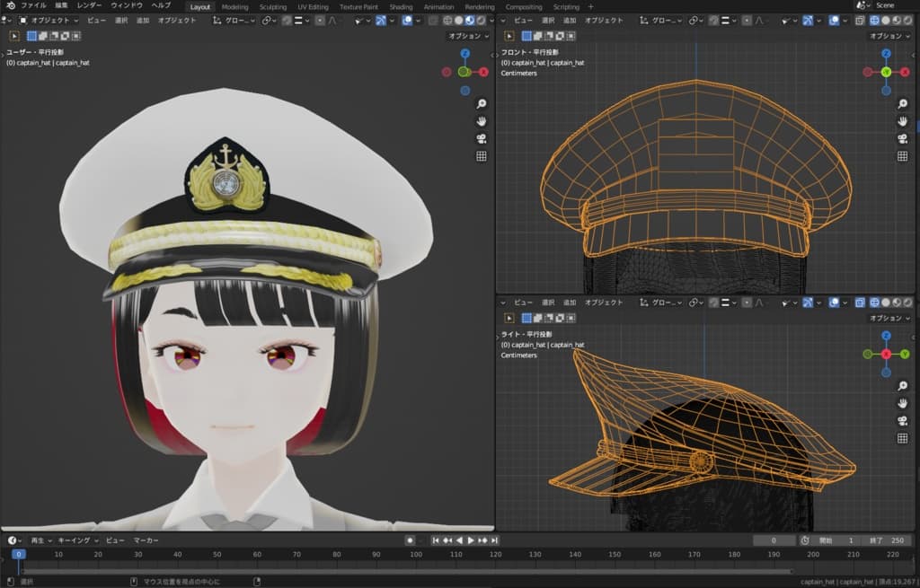Viewport: 920px width, 588px height.
Task: Switch to the Sculpting workspace tab
Action: point(272,6)
